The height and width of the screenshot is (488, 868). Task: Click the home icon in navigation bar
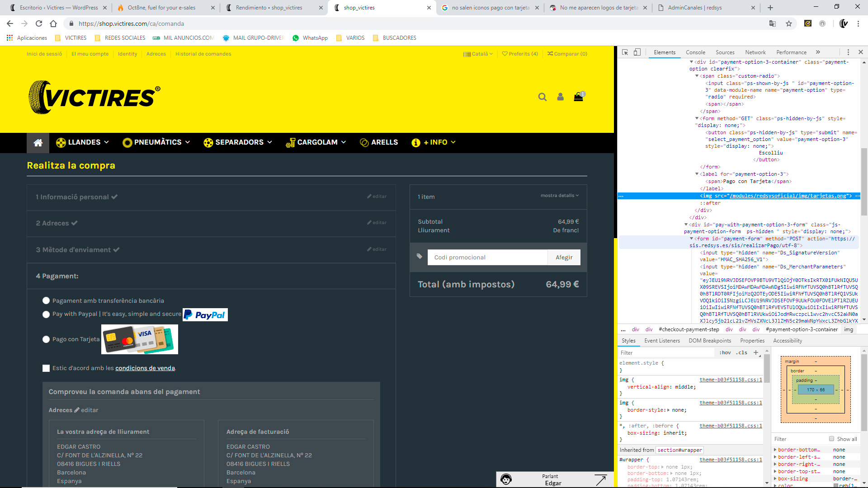(38, 143)
